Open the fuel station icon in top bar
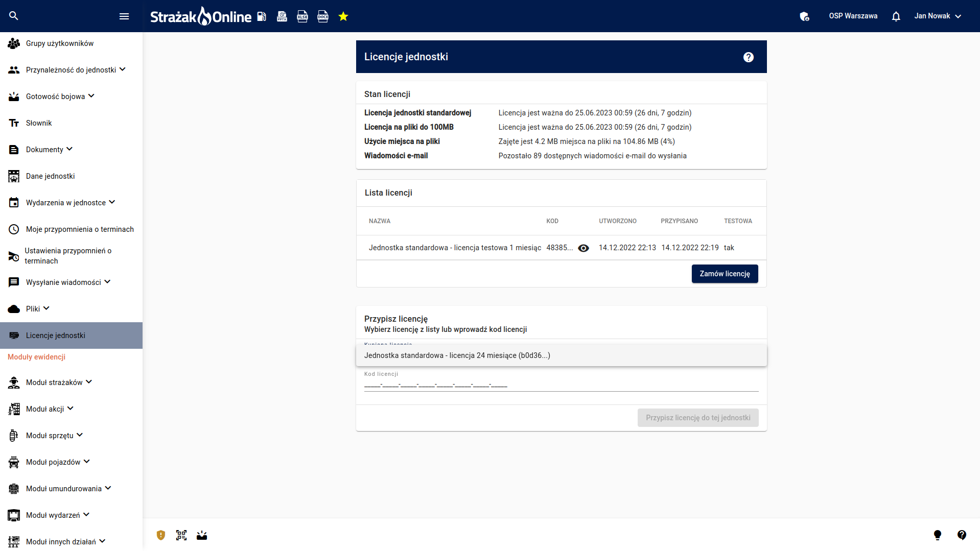980x551 pixels. pos(262,16)
